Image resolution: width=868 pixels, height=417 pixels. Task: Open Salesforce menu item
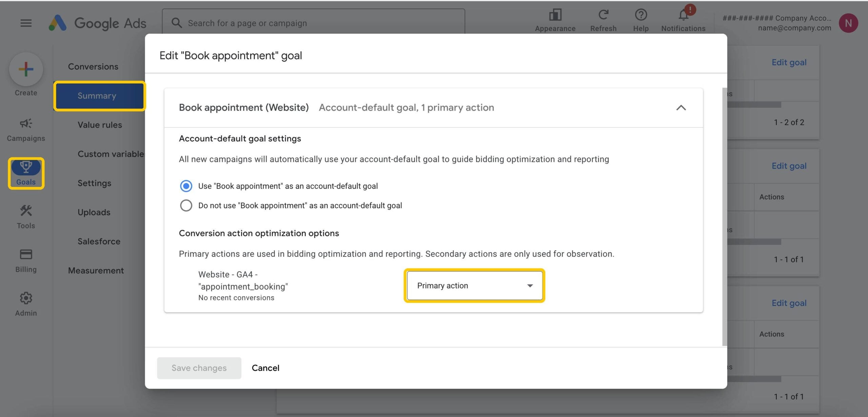tap(99, 242)
